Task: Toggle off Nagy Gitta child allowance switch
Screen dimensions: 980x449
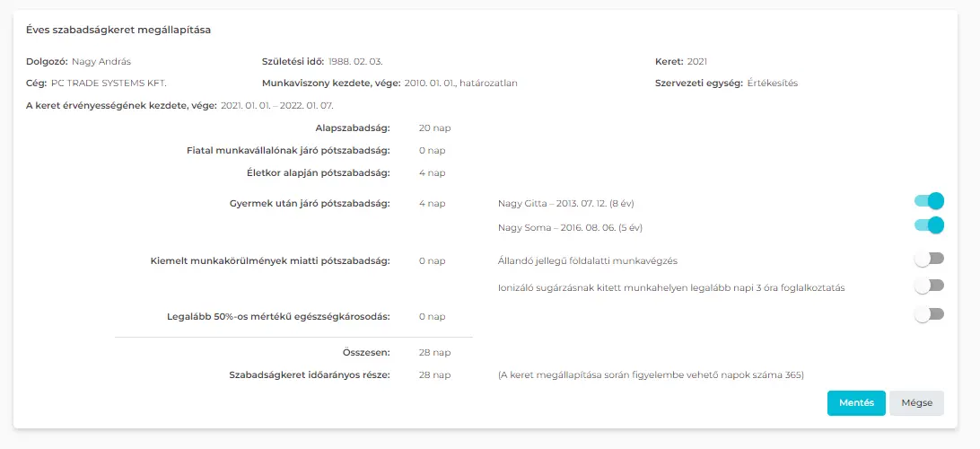Action: pyautogui.click(x=929, y=201)
